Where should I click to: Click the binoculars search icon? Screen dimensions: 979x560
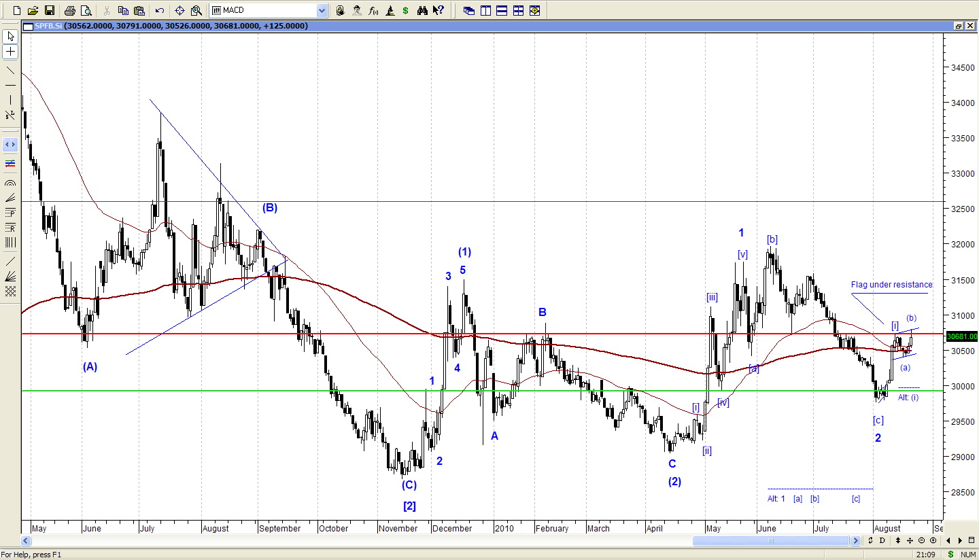click(422, 10)
